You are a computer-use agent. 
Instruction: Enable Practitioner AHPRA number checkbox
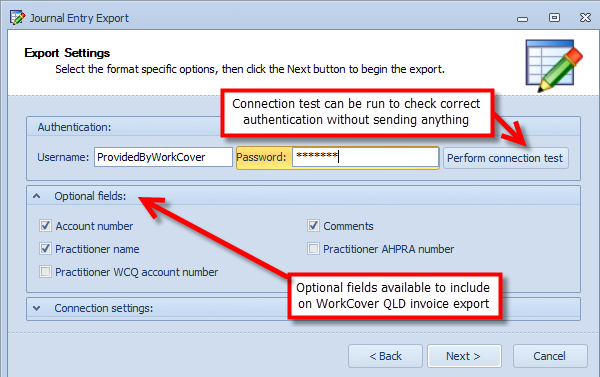(x=313, y=249)
